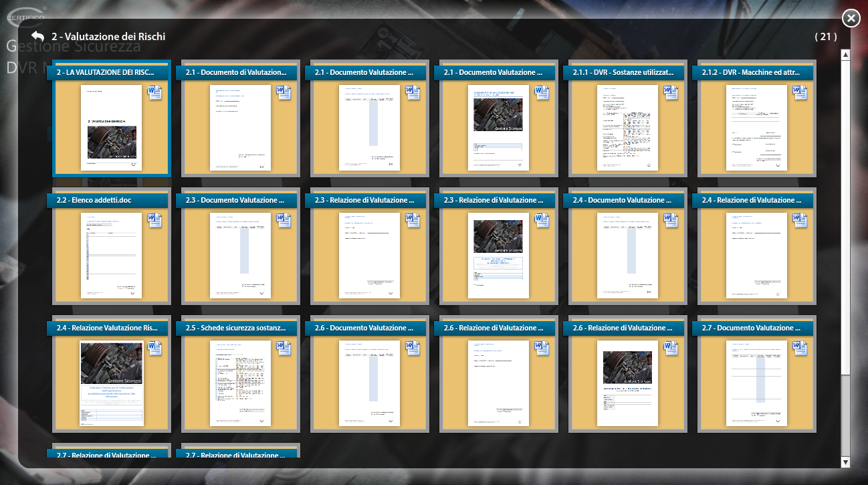Open 2.4 Relazione Valutazione Ris... cover thumbnail
Image resolution: width=868 pixels, height=485 pixels.
click(x=111, y=383)
